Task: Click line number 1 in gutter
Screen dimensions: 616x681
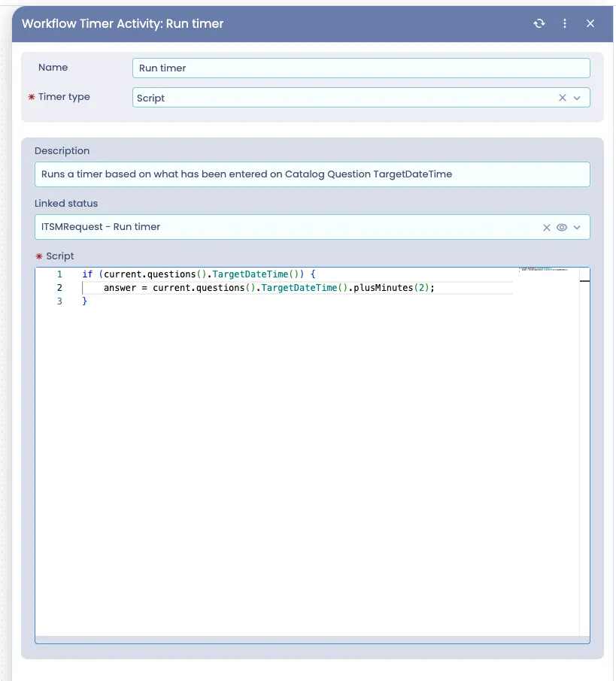Action: 59,274
